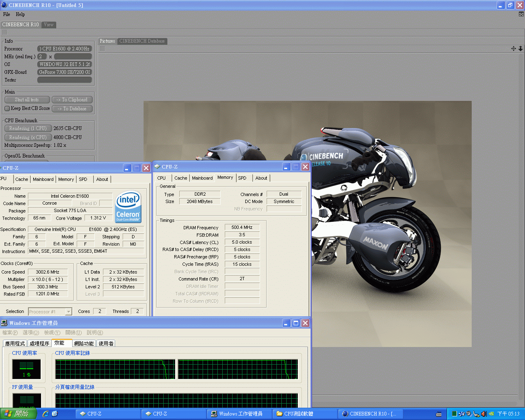The width and height of the screenshot is (525, 420).
Task: Click the taskbar clock showing 05:13
Action: tap(509, 414)
